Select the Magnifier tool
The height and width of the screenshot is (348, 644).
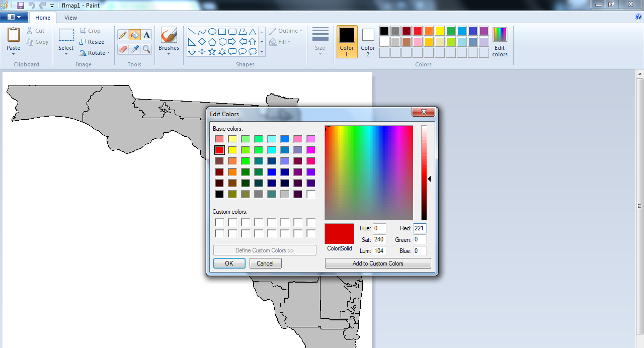pos(146,49)
